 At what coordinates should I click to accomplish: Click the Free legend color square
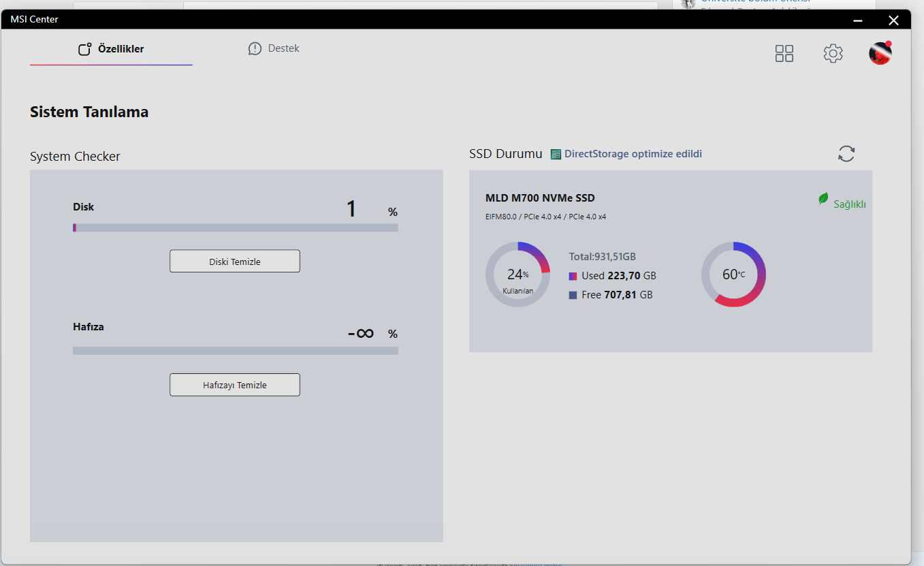click(x=573, y=295)
